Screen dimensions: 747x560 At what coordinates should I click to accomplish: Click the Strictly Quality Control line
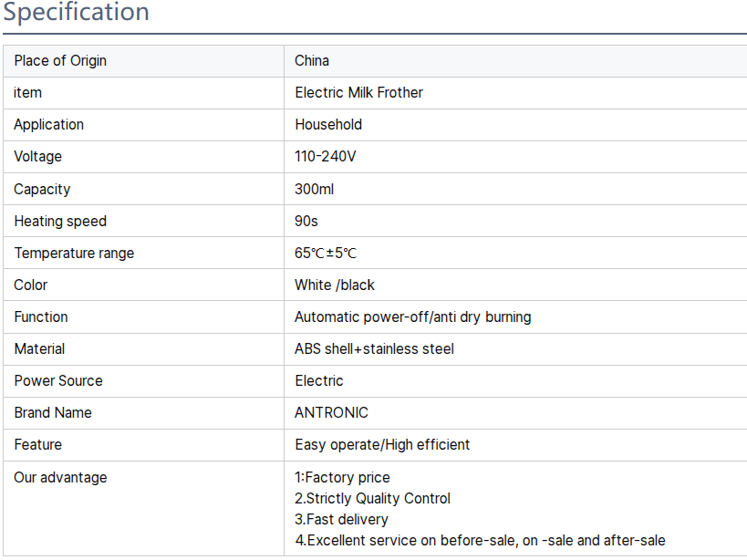(x=373, y=499)
